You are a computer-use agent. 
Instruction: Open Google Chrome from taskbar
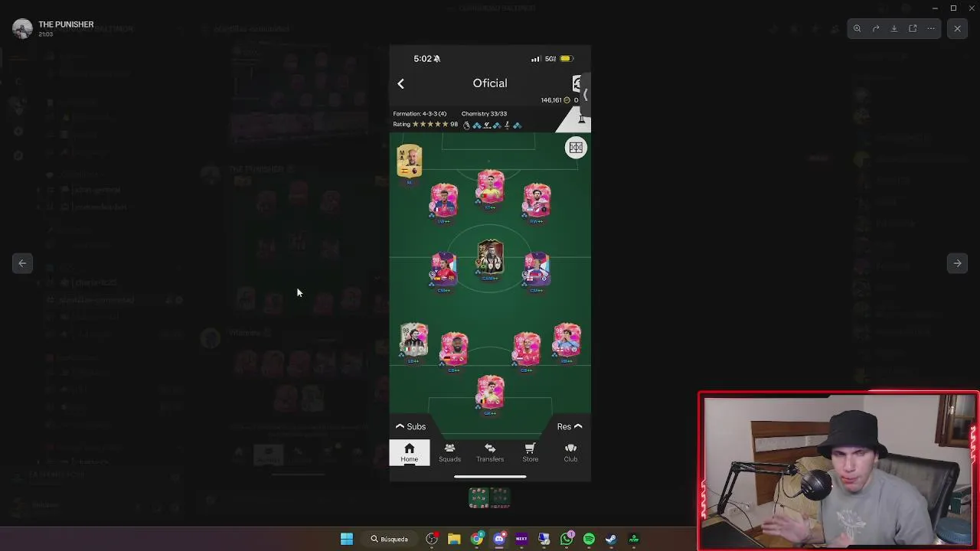[476, 539]
